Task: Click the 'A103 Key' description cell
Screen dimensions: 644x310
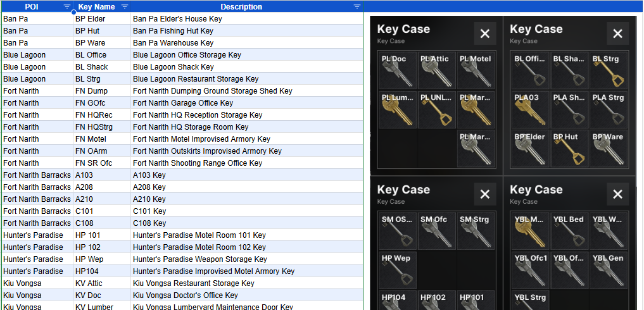Action: pyautogui.click(x=247, y=175)
